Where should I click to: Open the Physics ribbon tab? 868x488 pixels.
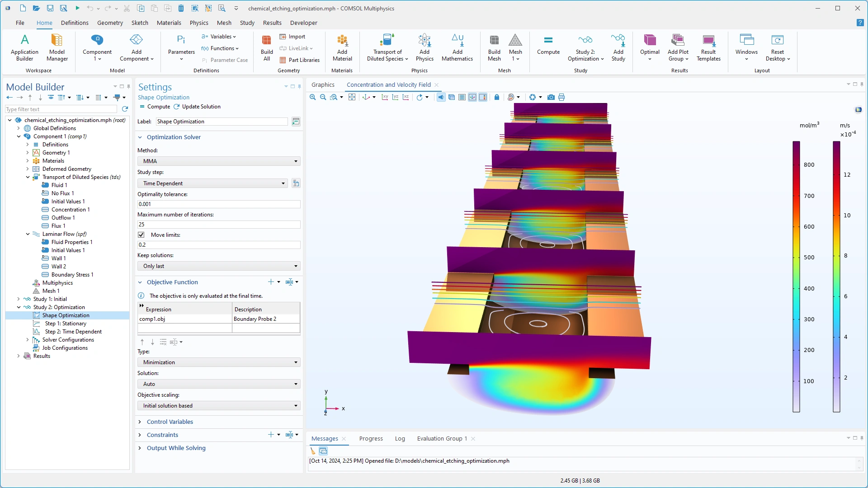point(199,23)
